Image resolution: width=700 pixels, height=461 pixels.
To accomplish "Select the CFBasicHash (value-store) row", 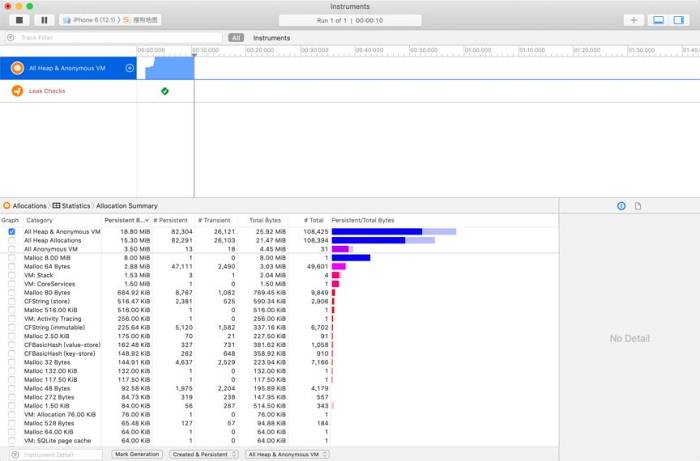I will point(279,345).
